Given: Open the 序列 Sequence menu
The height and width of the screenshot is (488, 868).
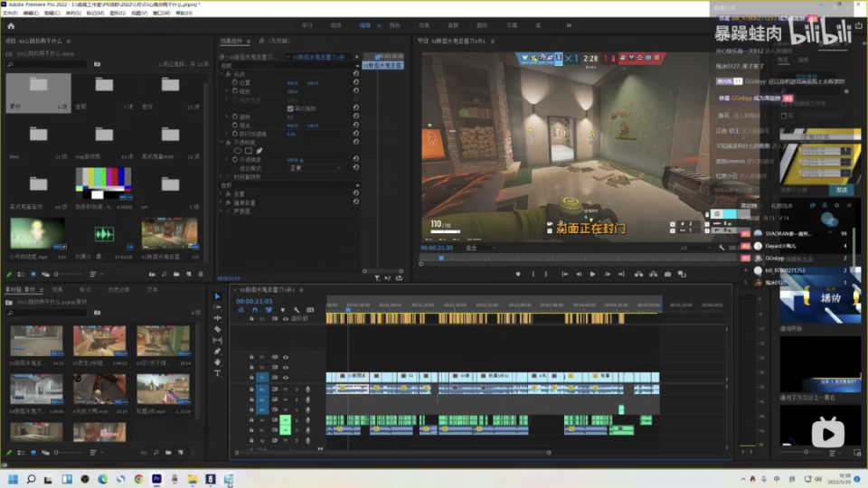Looking at the screenshot, I should click(x=73, y=13).
